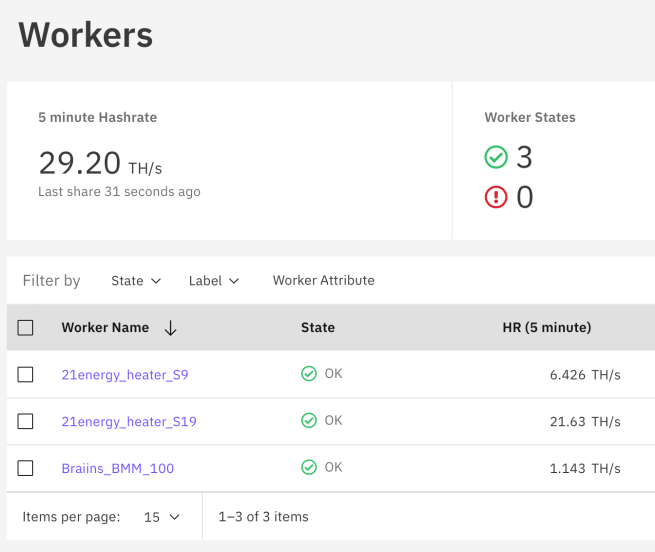Click the red alert worker state icon
The image size is (655, 552).
[496, 198]
